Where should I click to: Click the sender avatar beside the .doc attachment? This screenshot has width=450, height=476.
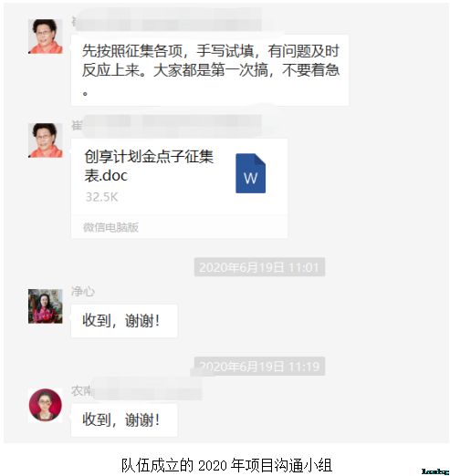coord(46,140)
